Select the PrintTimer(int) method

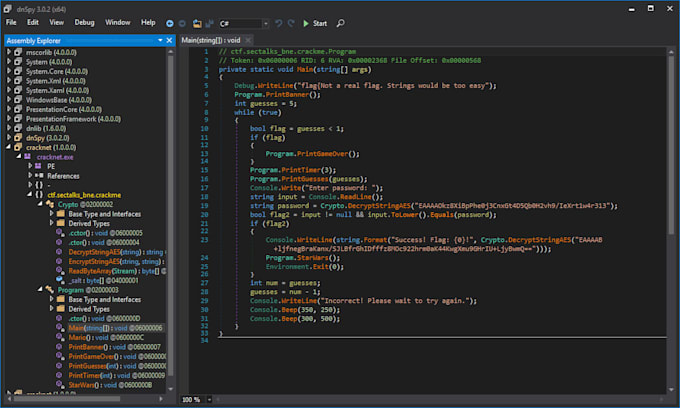point(117,375)
